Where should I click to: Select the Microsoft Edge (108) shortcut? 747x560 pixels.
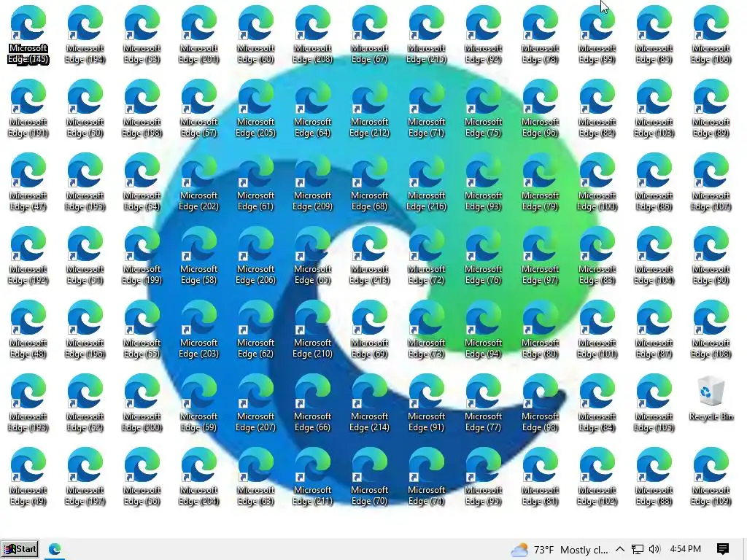pyautogui.click(x=711, y=330)
